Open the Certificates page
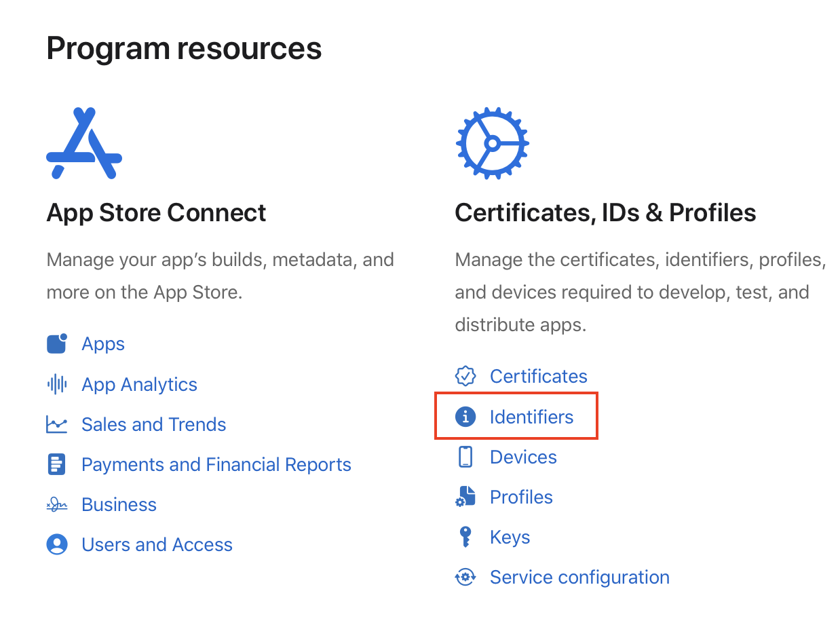Screen dimensions: 840x623 click(538, 376)
